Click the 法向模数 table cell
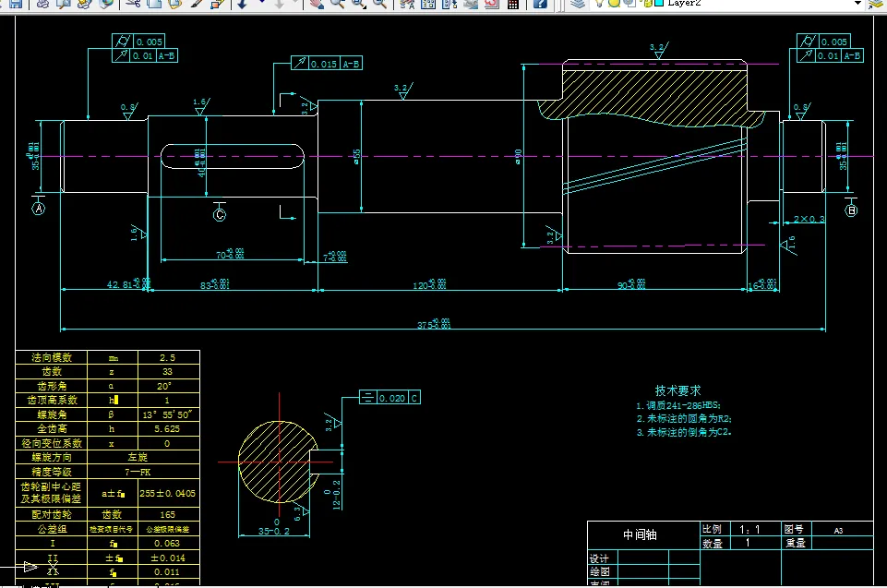 click(52, 357)
